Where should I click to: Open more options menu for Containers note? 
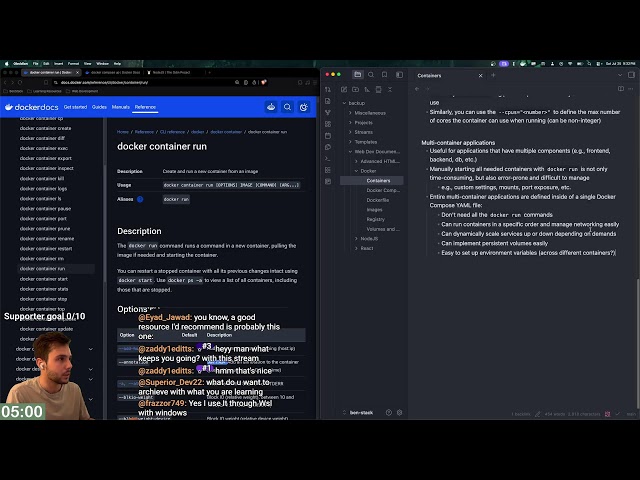pyautogui.click(x=631, y=89)
